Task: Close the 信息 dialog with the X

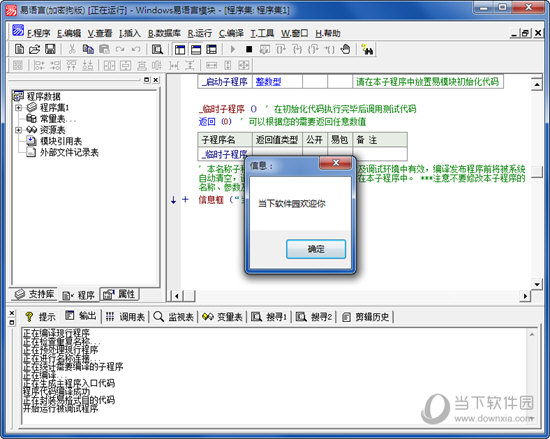Action: coord(335,163)
